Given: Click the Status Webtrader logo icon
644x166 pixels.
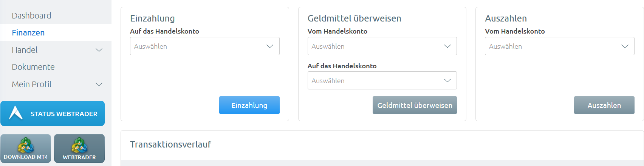Looking at the screenshot, I should tap(16, 113).
